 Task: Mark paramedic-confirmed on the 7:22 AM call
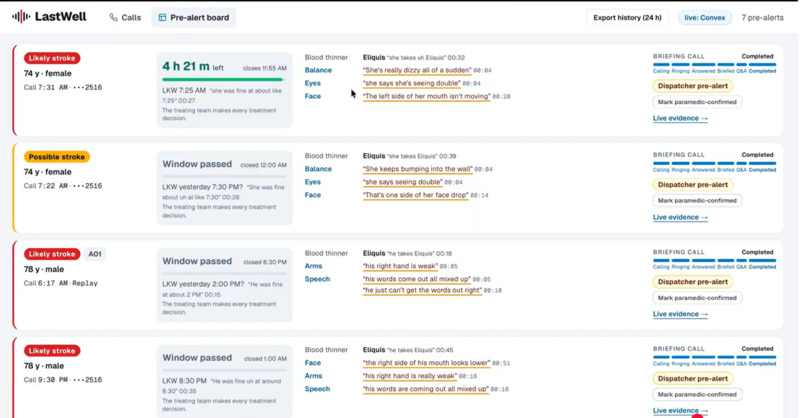point(697,201)
